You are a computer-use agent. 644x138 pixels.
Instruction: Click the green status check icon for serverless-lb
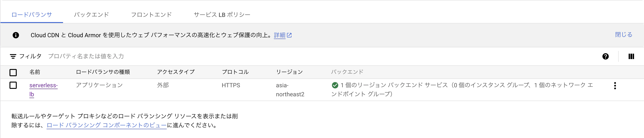click(x=335, y=85)
